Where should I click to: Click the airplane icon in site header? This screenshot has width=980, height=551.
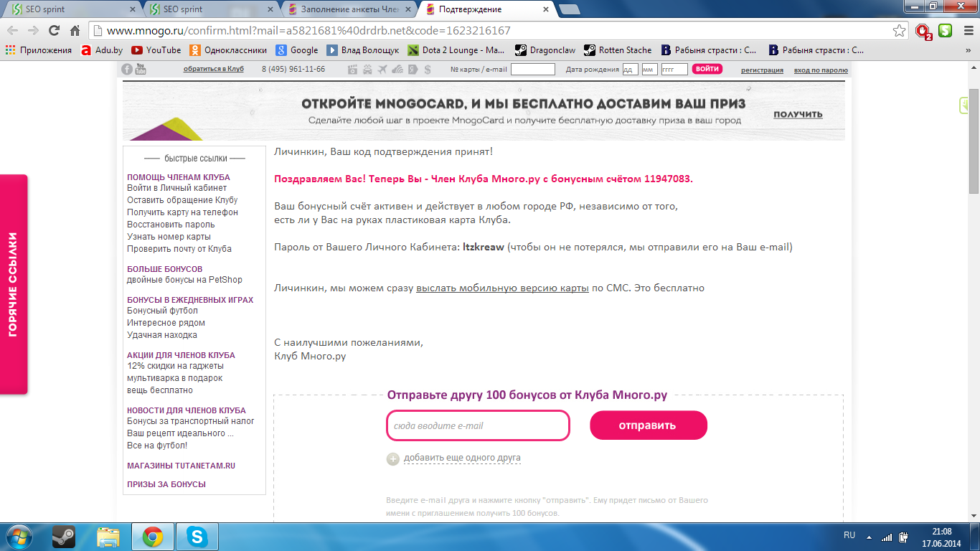(x=382, y=70)
